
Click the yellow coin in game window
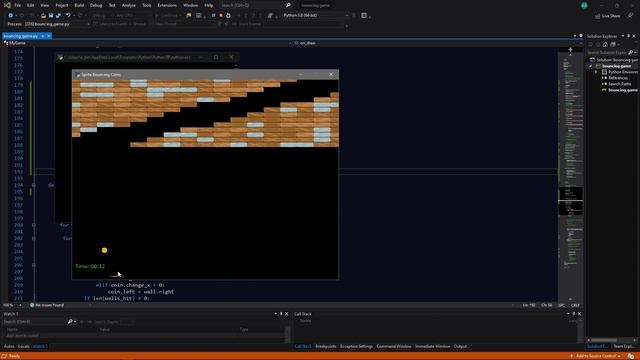pos(104,250)
